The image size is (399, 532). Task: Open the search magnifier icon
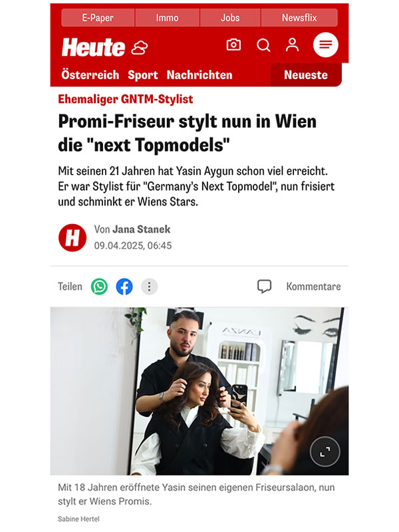(263, 45)
